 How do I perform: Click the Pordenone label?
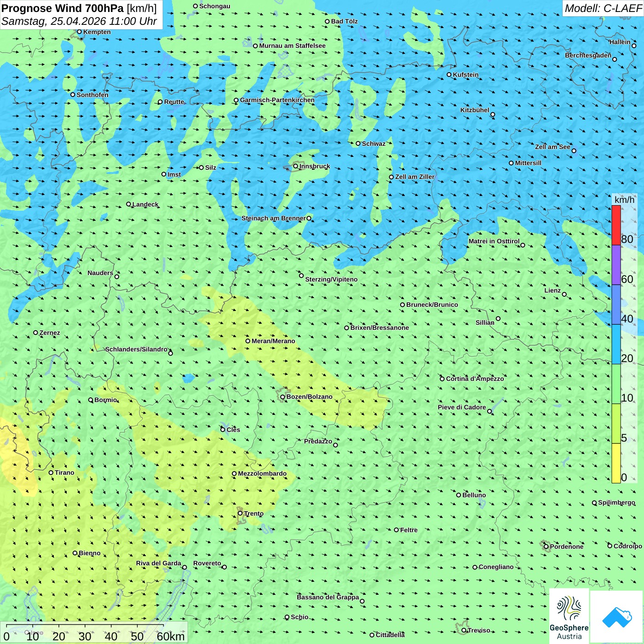coord(567,546)
